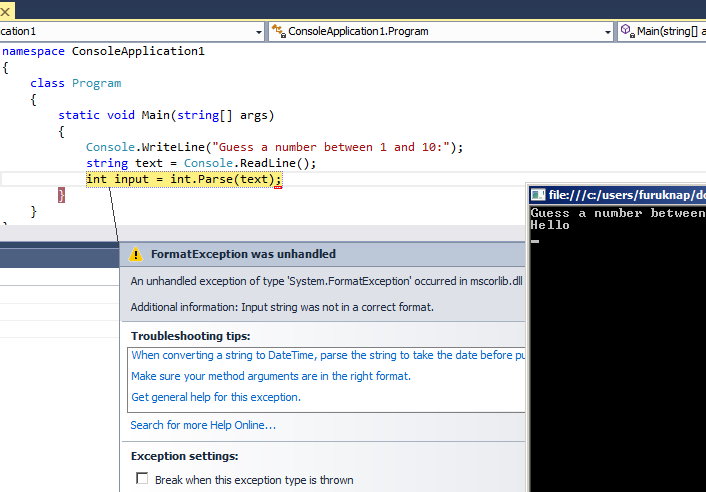
Task: Click the FormatException was unhandled title
Action: tap(243, 254)
